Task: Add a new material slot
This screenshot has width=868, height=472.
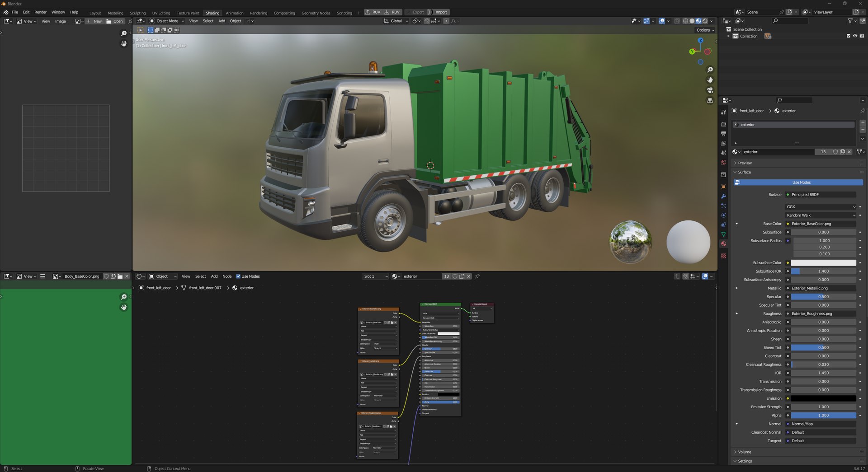Action: click(x=863, y=123)
